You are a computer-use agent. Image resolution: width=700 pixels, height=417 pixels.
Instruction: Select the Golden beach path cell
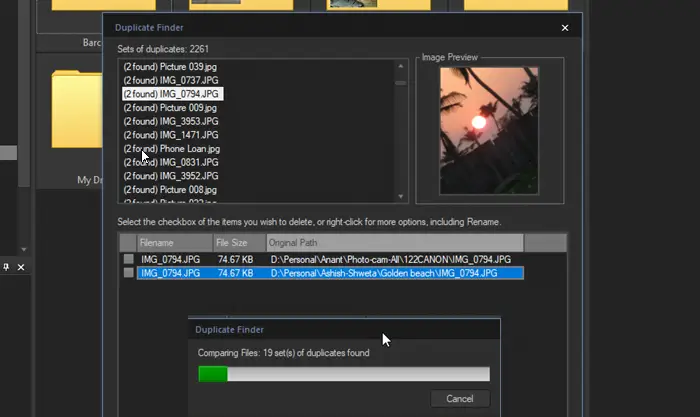point(383,273)
